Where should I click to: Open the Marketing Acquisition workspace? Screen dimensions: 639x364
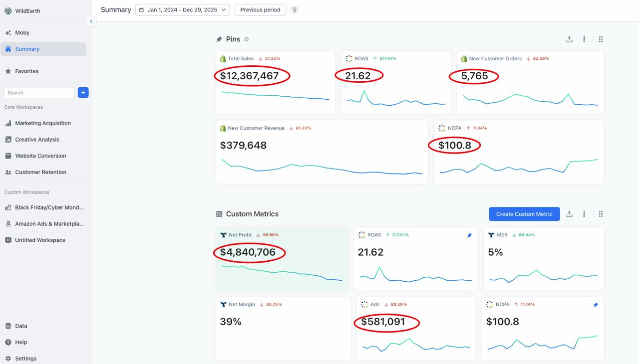(43, 123)
